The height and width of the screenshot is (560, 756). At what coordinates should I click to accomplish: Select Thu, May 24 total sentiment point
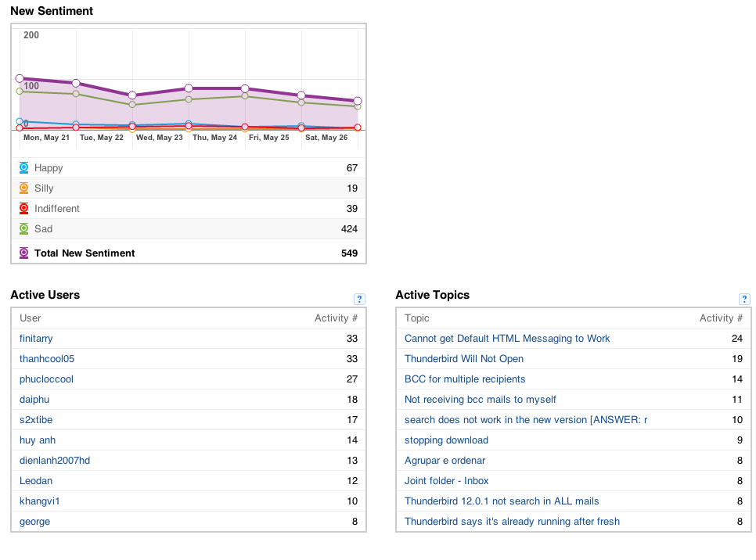tap(189, 88)
